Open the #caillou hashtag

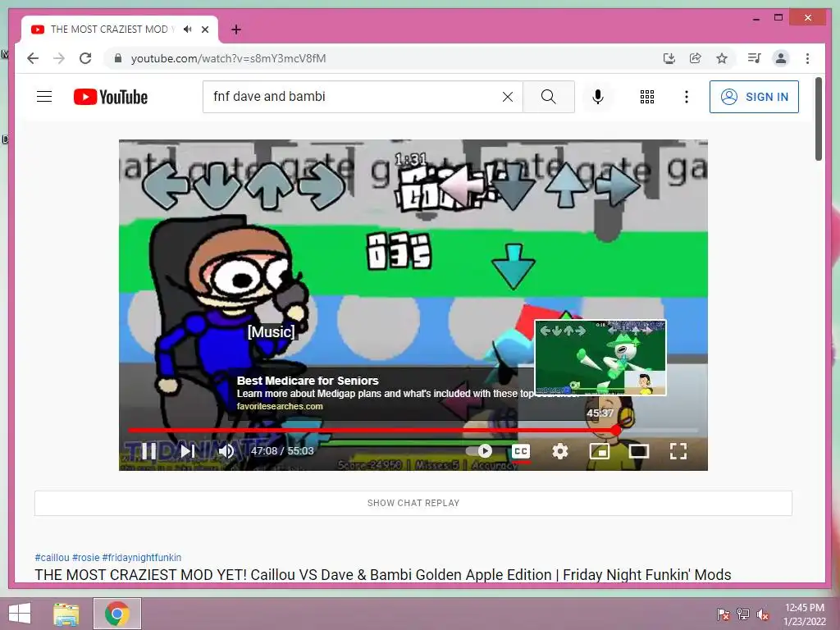pos(52,558)
